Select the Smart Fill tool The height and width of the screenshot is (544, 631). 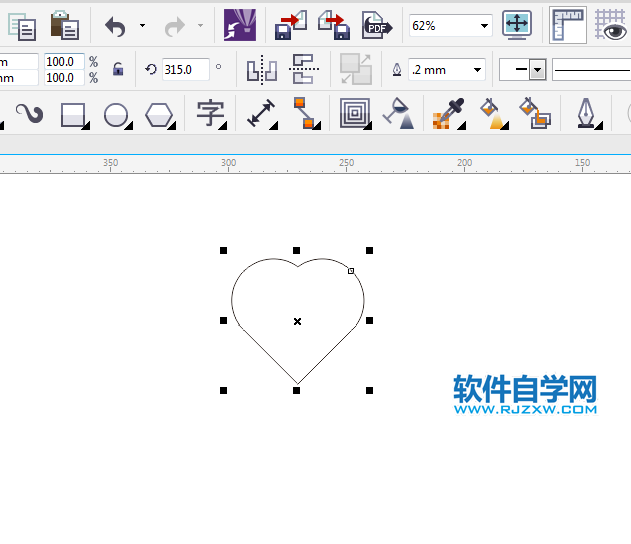535,113
